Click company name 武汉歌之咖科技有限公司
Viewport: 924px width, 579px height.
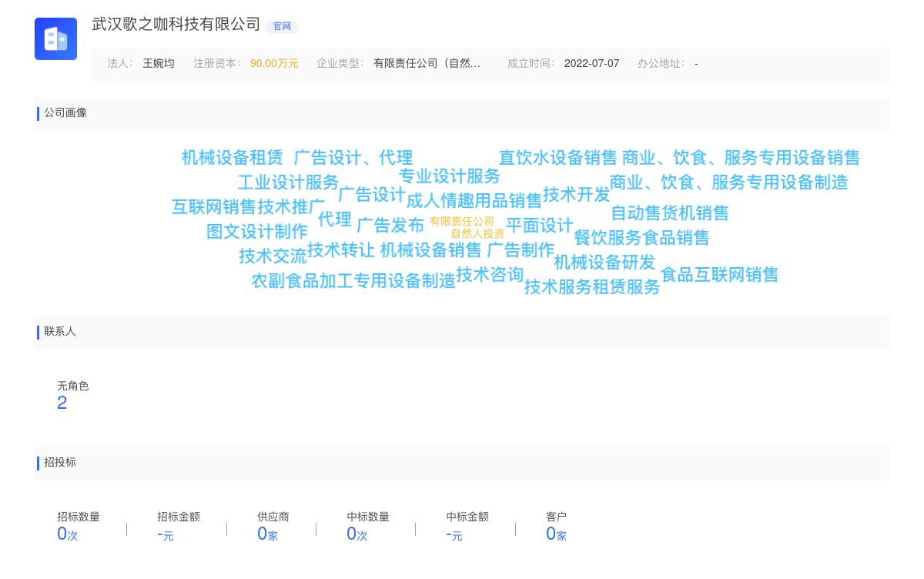coord(176,25)
